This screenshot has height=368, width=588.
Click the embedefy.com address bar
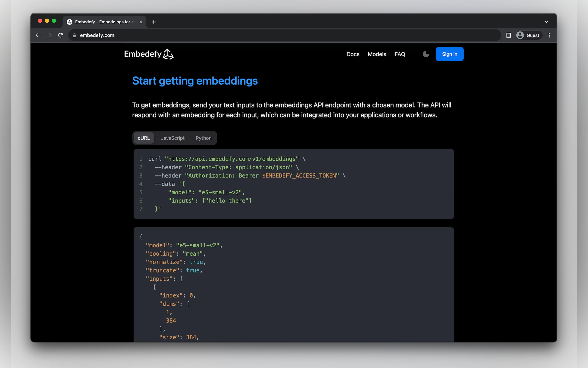(x=285, y=35)
